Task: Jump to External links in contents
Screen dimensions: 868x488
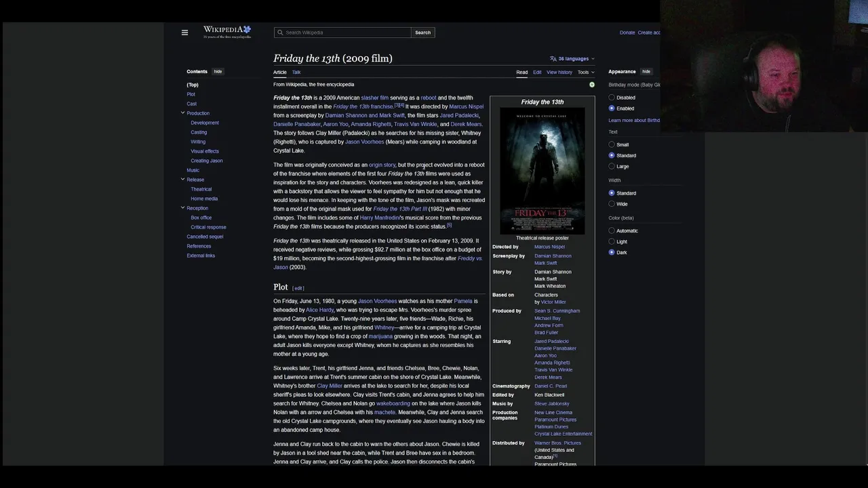Action: pyautogui.click(x=201, y=256)
